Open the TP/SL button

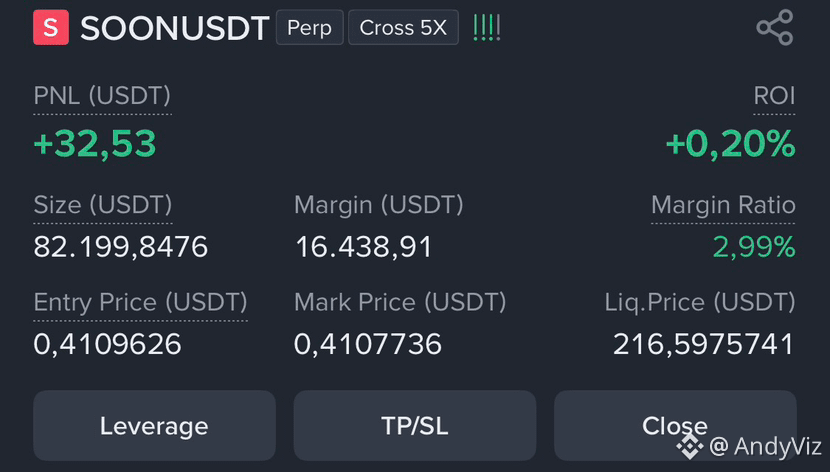pyautogui.click(x=414, y=425)
